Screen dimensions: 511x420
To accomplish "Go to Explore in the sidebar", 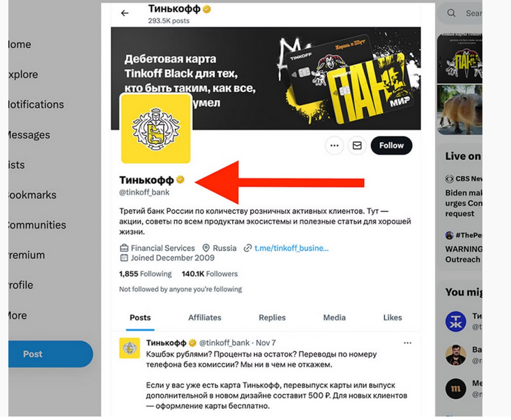I will click(22, 75).
